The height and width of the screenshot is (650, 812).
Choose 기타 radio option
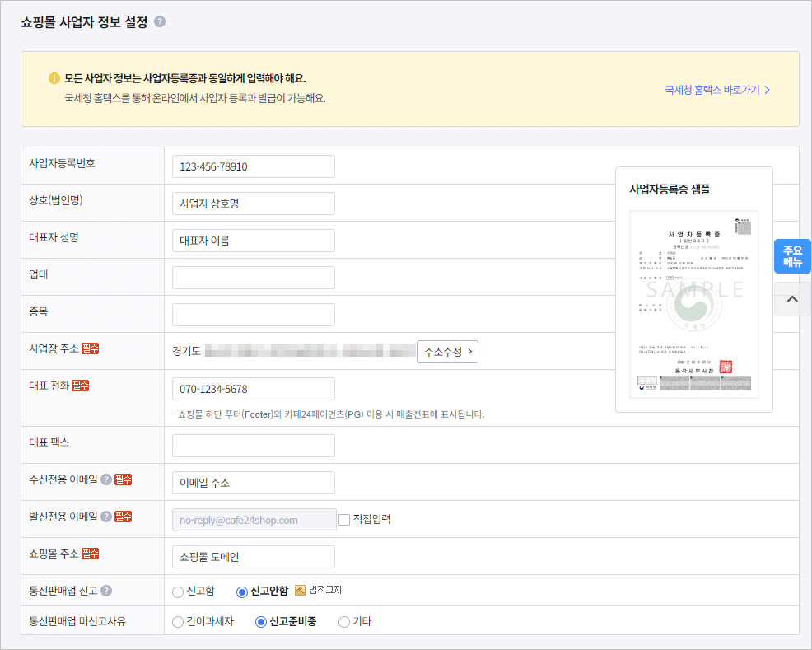pyautogui.click(x=344, y=621)
